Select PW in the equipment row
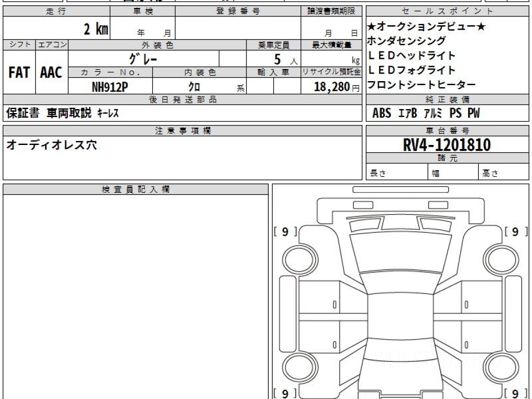 point(473,113)
